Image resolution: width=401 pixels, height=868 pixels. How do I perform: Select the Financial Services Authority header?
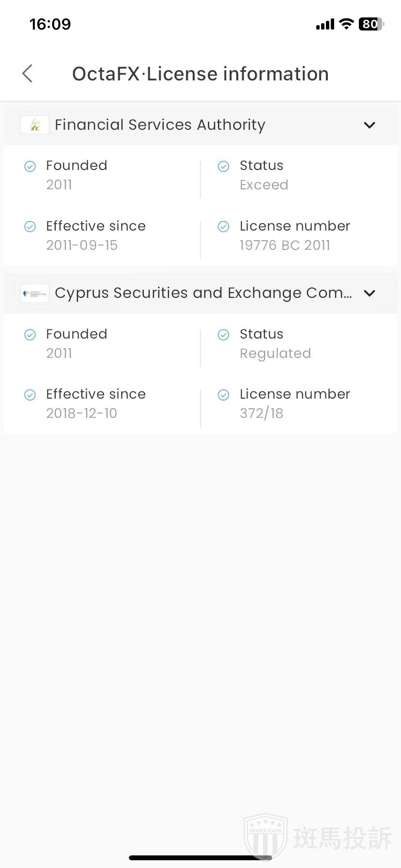pyautogui.click(x=160, y=125)
